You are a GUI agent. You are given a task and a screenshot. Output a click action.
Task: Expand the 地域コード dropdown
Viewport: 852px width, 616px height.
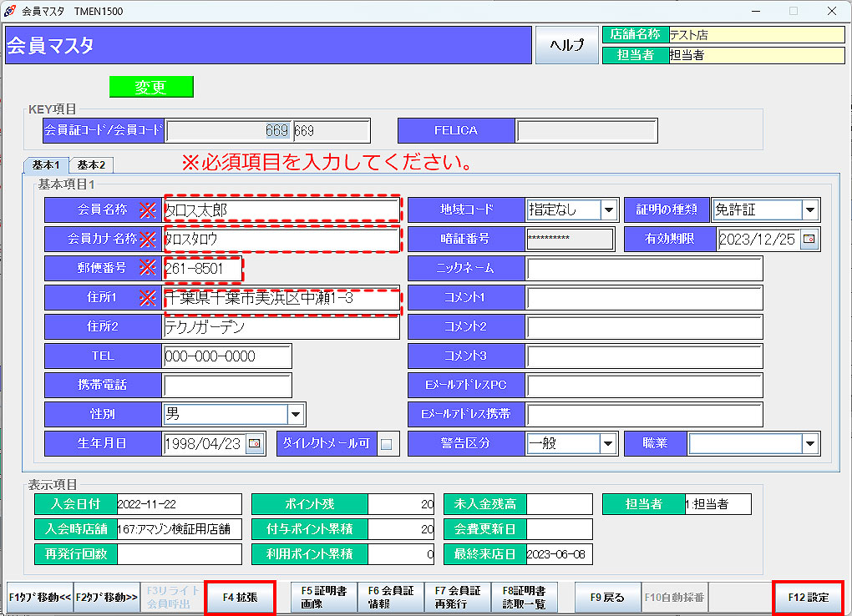point(609,210)
